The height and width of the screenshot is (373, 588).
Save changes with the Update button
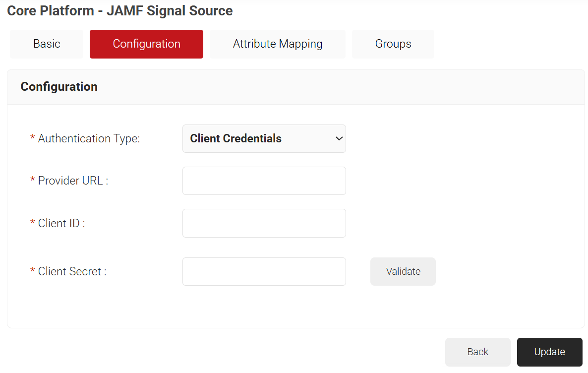pyautogui.click(x=549, y=352)
